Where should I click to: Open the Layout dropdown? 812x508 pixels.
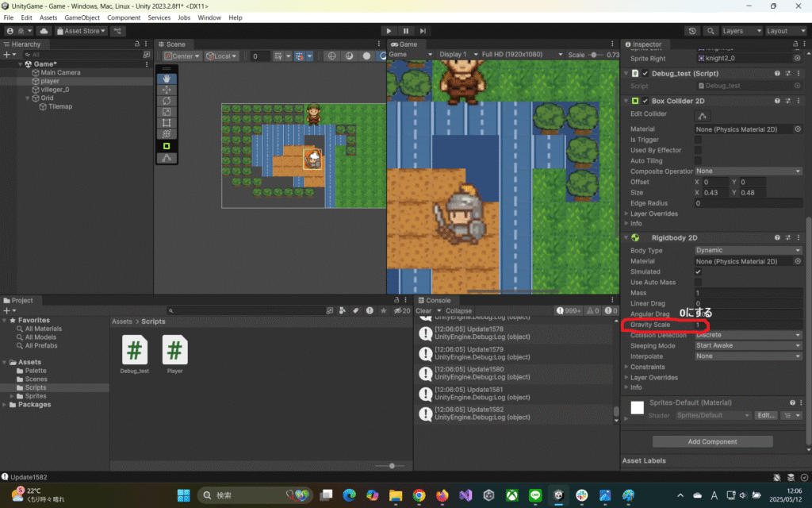pyautogui.click(x=786, y=31)
